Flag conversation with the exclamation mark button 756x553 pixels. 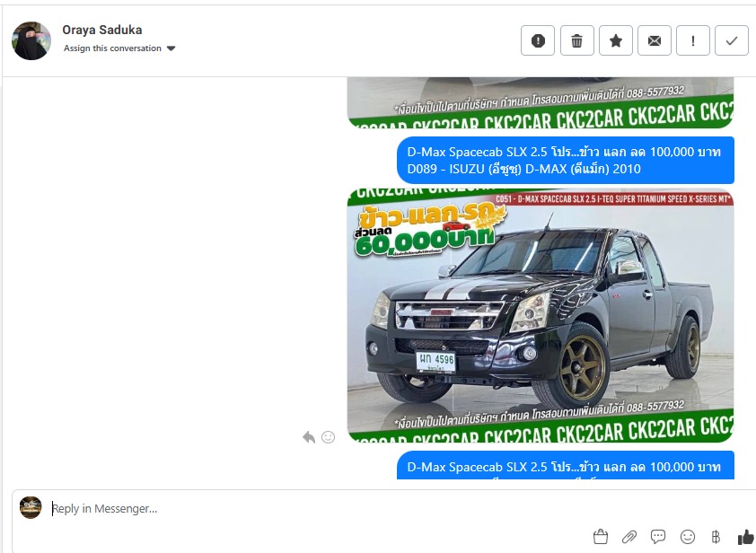coord(693,40)
